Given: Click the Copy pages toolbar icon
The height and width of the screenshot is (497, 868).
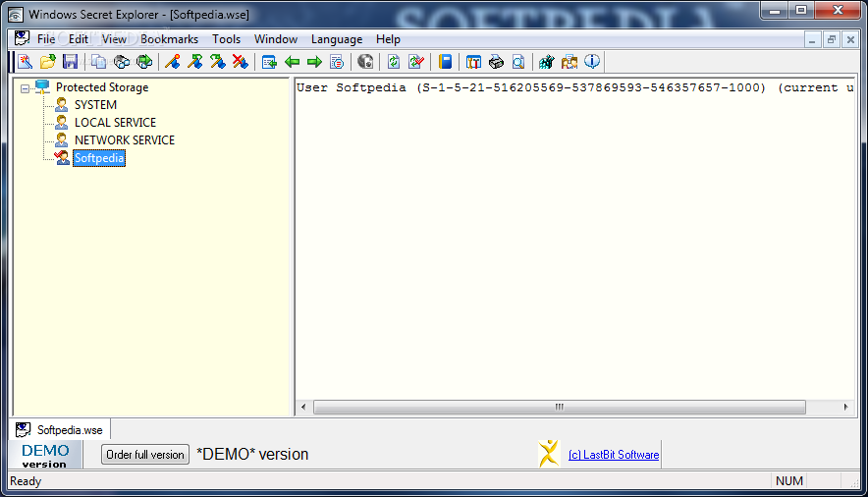Looking at the screenshot, I should (99, 62).
